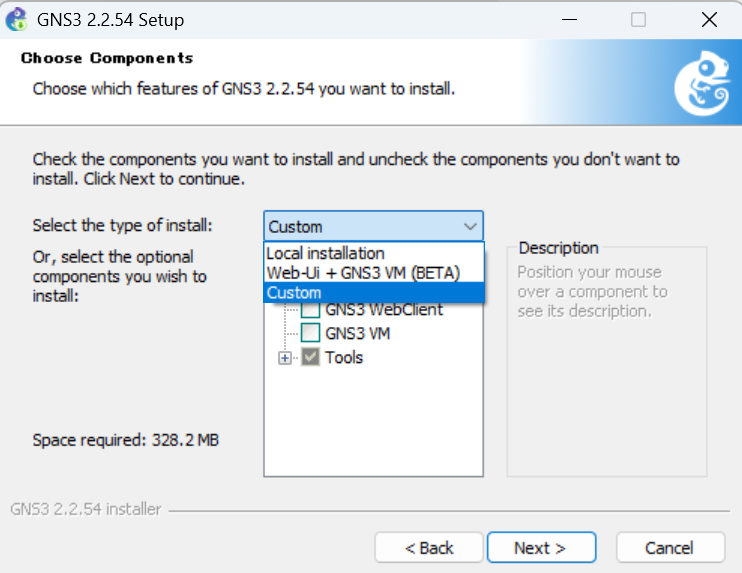This screenshot has height=573, width=742.
Task: Select the GNS3 VM tree item
Action: tap(358, 333)
